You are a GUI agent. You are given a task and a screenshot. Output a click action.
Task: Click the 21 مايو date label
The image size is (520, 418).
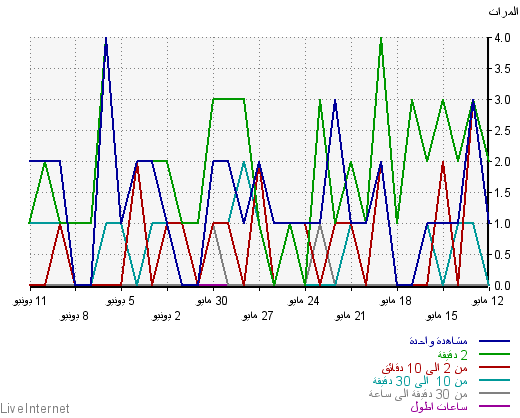coord(350,316)
